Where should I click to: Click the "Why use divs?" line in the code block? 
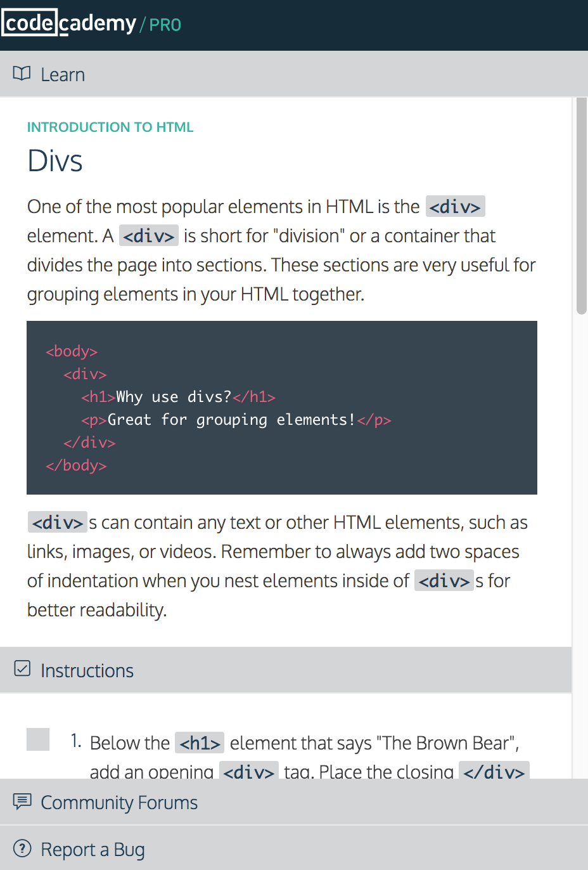(174, 397)
